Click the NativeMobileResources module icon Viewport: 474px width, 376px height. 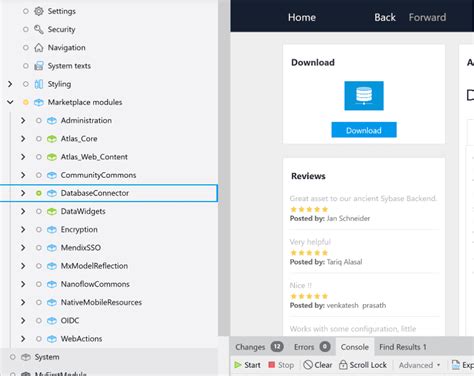tap(52, 302)
